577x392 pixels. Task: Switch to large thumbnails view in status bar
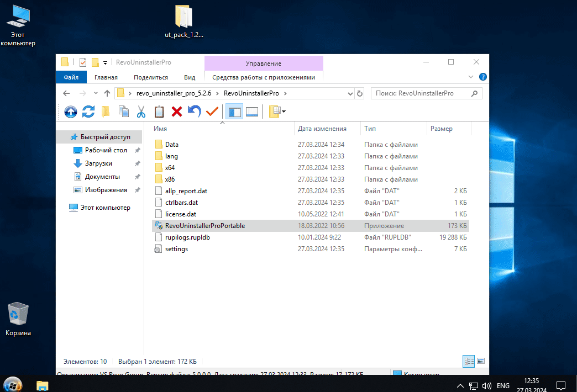[481, 361]
